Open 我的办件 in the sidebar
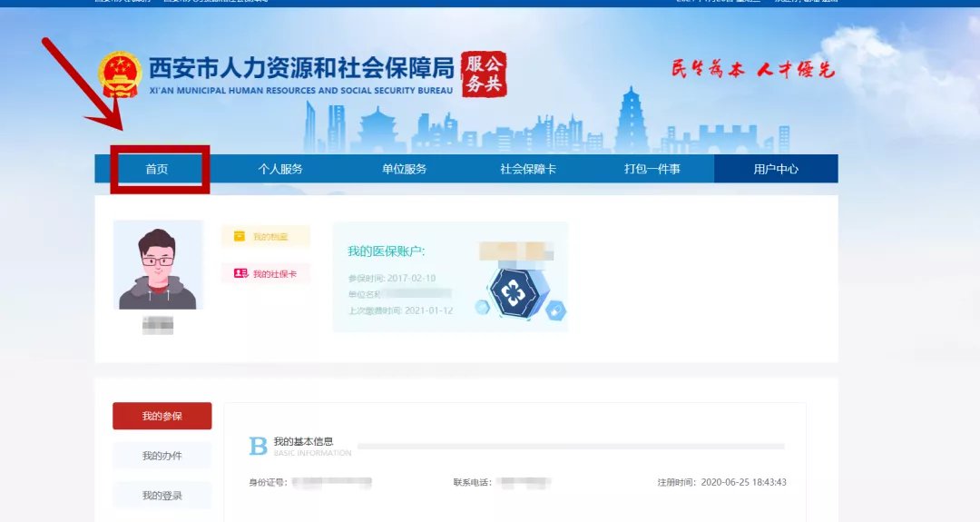Image resolution: width=980 pixels, height=522 pixels. point(162,456)
